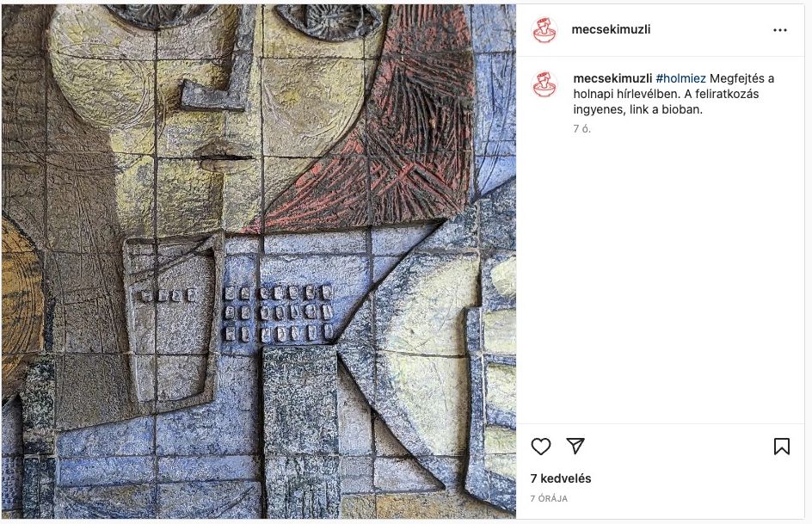The width and height of the screenshot is (812, 524).
Task: Open the mecsekimuzli username in the header
Action: pyautogui.click(x=611, y=29)
